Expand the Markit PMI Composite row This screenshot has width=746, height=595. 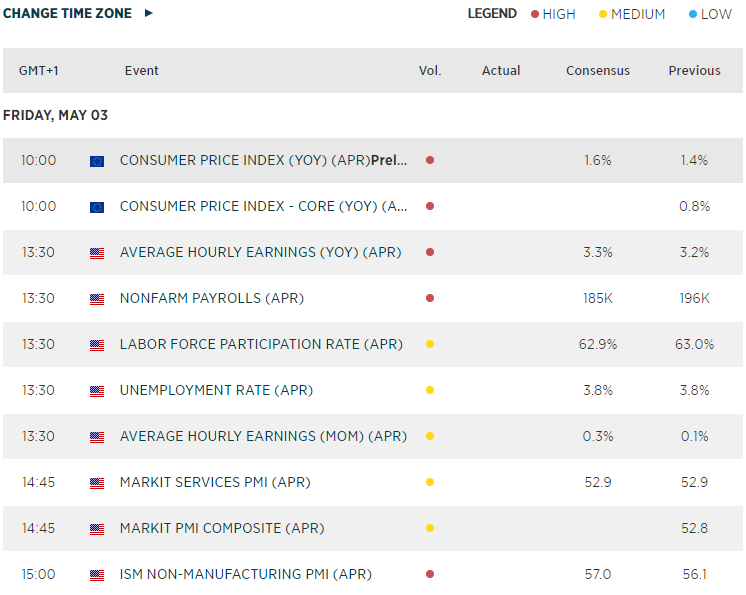222,528
